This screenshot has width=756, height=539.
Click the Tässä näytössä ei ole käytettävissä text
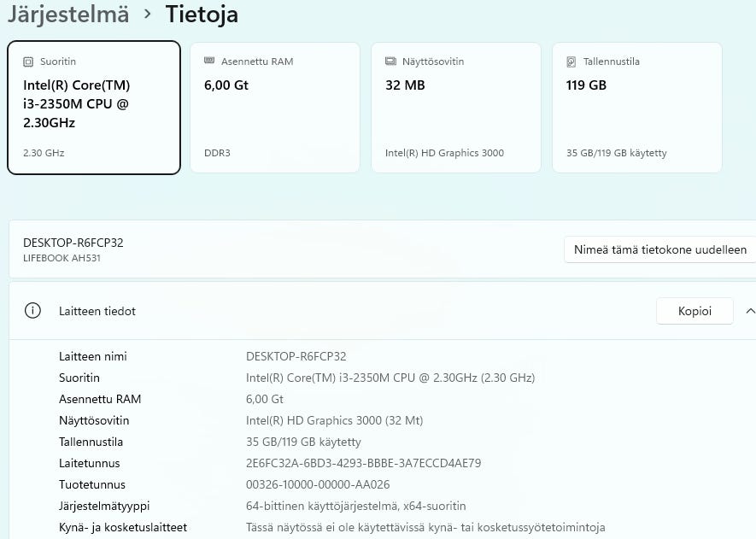[x=425, y=527]
